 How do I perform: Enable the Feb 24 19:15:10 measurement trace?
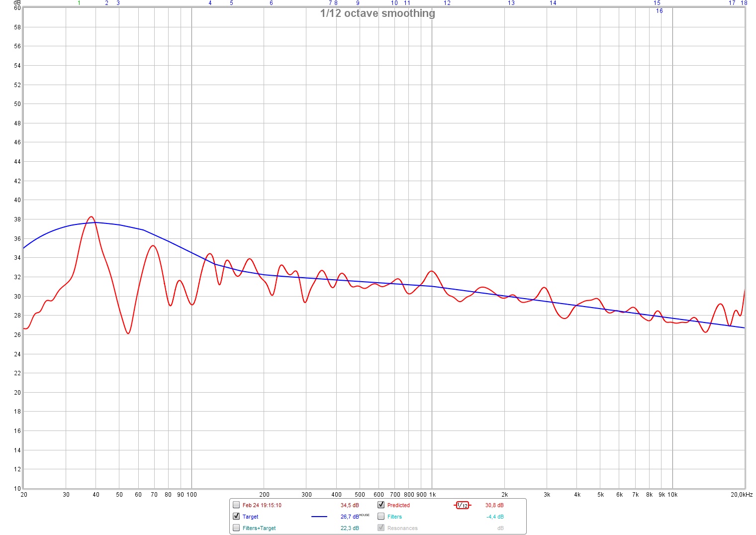(236, 505)
